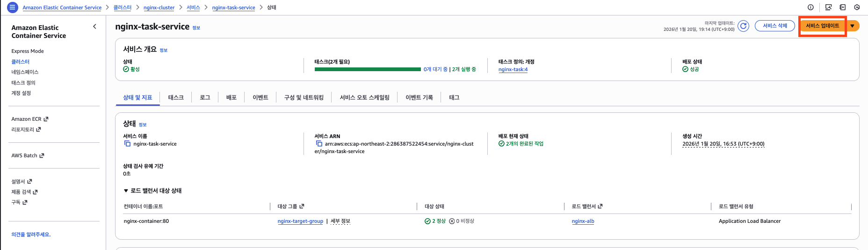
Task: Click the nginx-alb load balancer link
Action: tap(583, 221)
